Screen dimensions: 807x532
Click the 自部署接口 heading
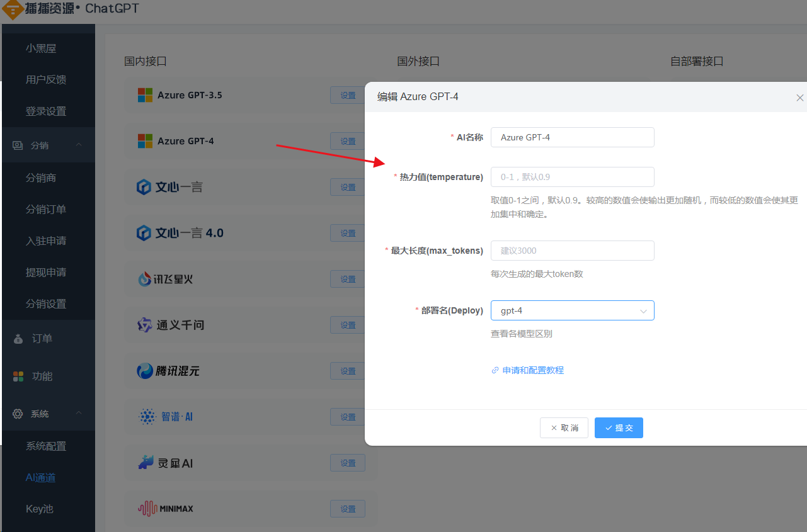click(697, 61)
